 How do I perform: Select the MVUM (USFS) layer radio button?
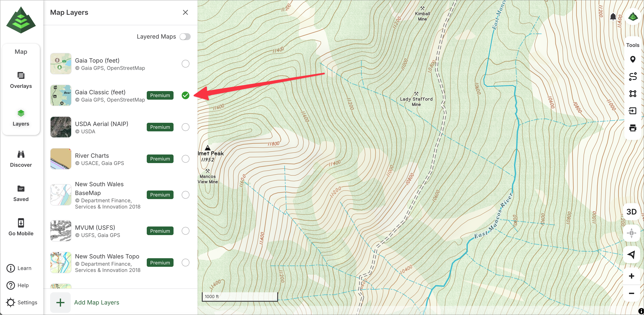[x=185, y=231]
